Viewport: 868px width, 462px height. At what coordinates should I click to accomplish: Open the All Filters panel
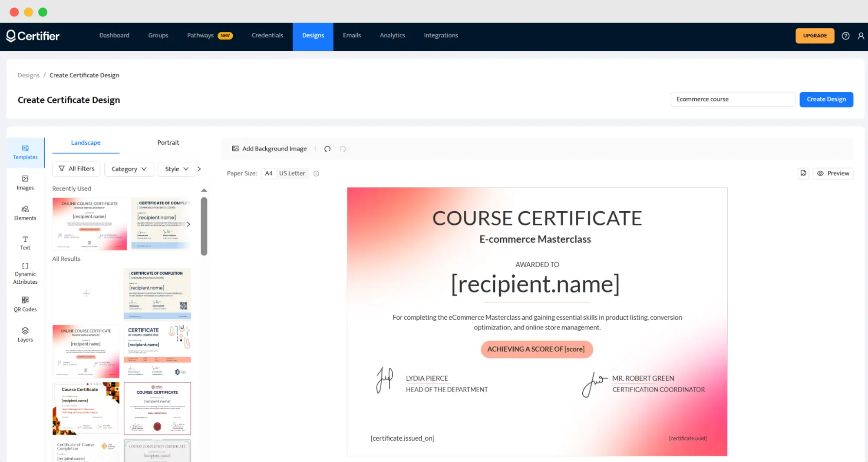76,169
